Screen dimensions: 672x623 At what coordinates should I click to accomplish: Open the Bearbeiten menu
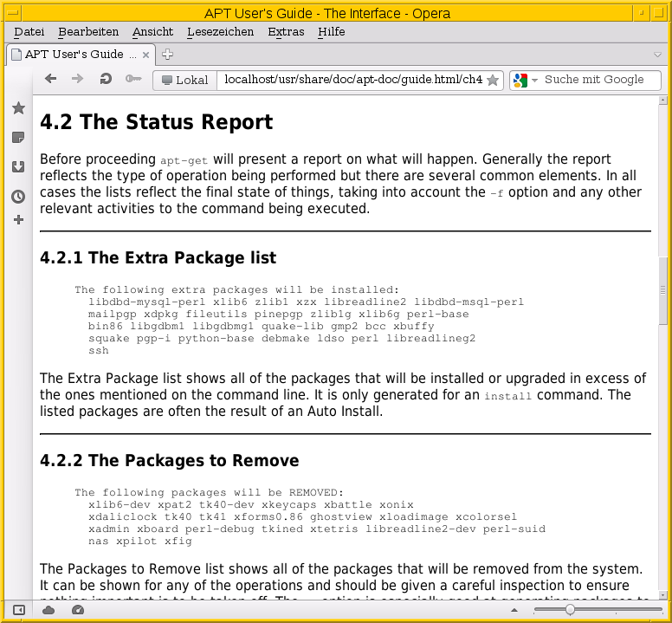point(88,32)
